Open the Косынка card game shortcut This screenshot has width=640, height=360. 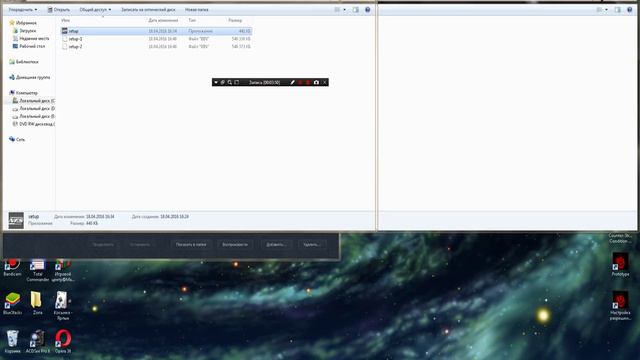pyautogui.click(x=62, y=306)
